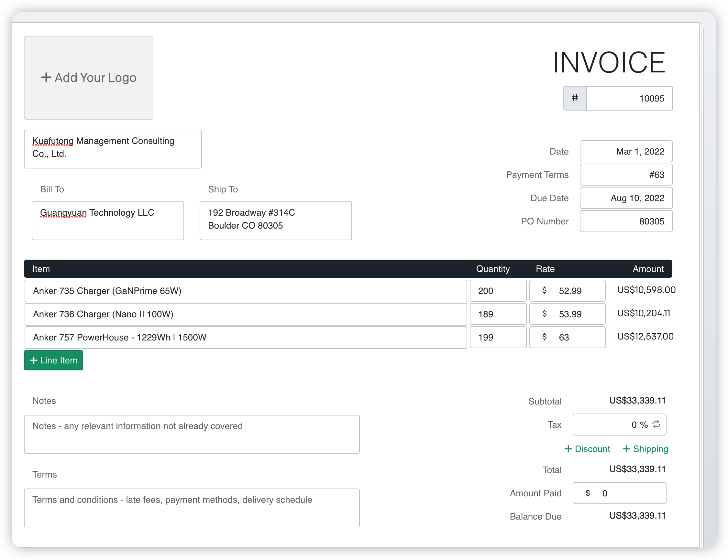Click the plus Shipping link
This screenshot has height=560, width=728.
pos(645,449)
